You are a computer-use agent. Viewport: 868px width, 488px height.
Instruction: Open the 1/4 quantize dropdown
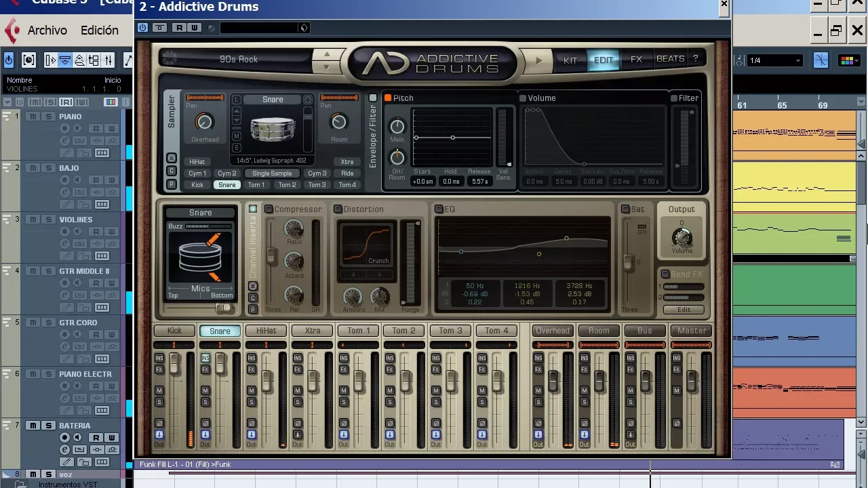(x=774, y=60)
